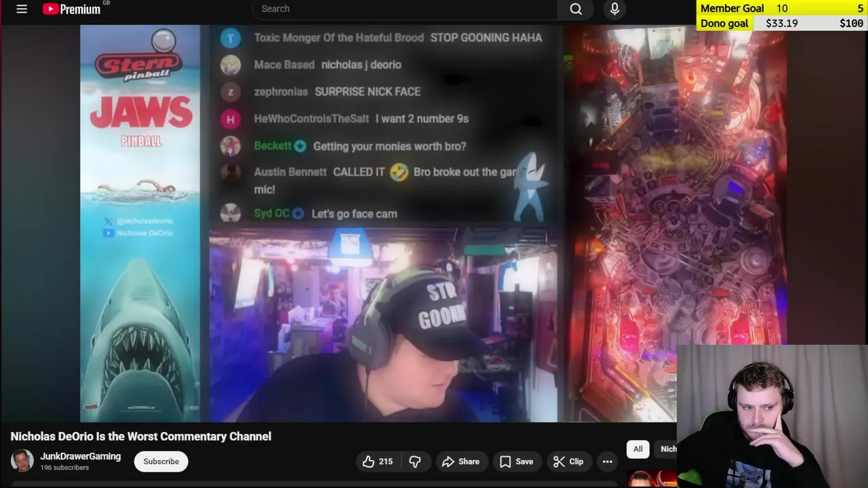Create a Clip of the video
The image size is (868, 488).
click(568, 462)
